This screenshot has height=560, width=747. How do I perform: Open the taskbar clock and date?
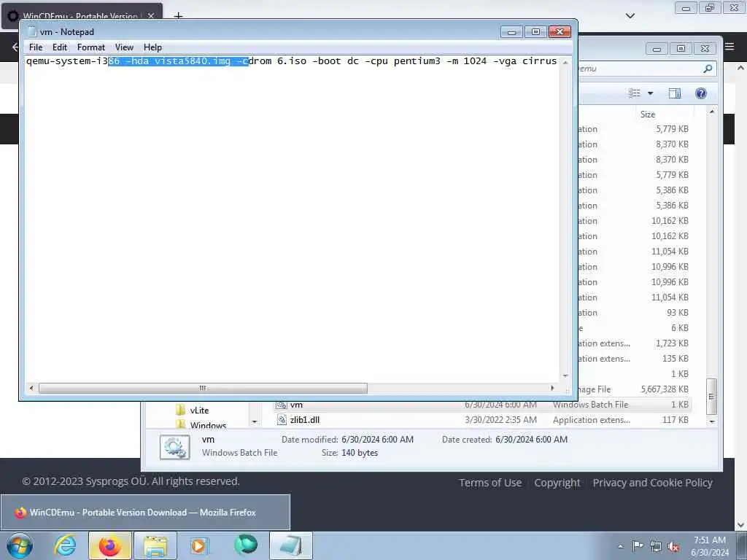[710, 546]
